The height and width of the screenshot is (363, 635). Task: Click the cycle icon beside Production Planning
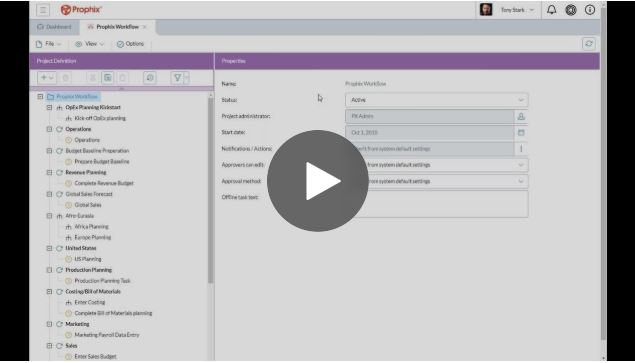[x=60, y=270]
